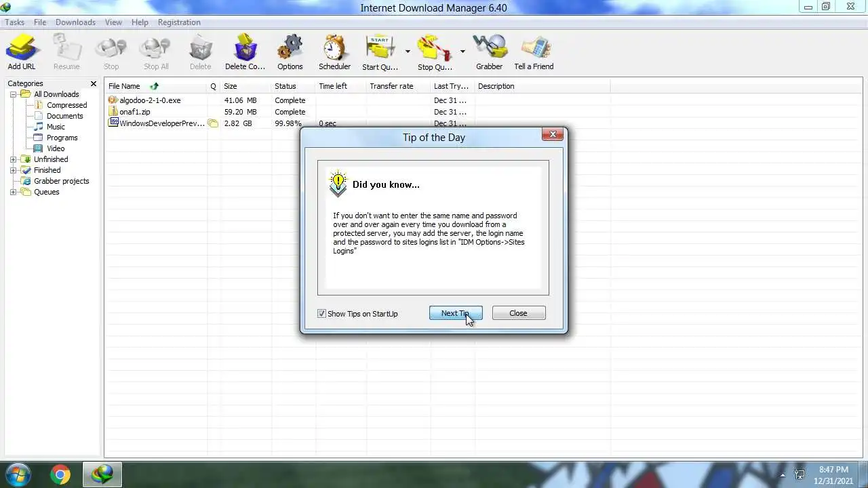Select the Finished category
The height and width of the screenshot is (488, 868).
[x=47, y=170]
